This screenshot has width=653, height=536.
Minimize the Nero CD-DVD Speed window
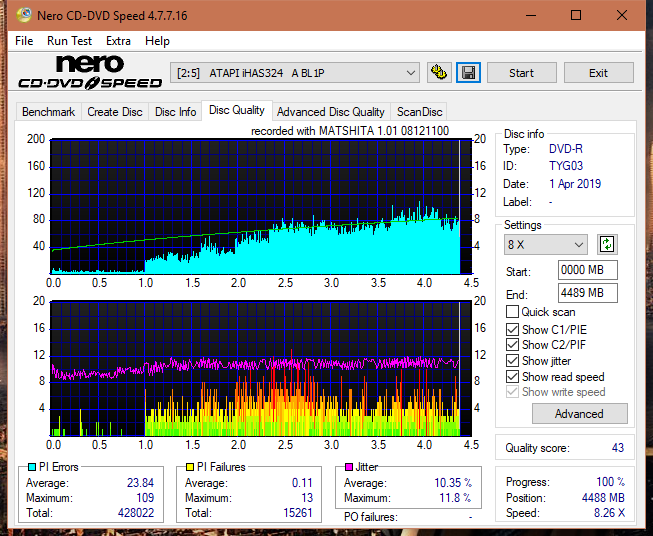(x=531, y=15)
